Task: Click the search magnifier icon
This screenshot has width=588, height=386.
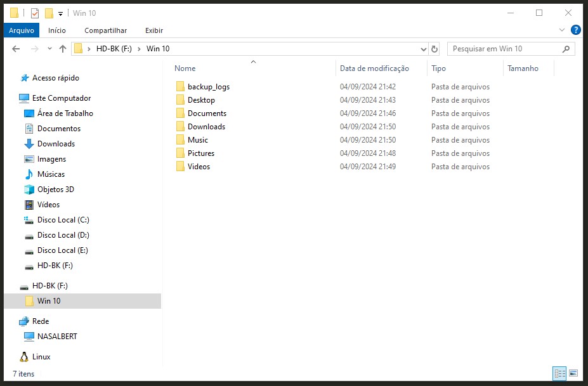Action: coord(566,49)
